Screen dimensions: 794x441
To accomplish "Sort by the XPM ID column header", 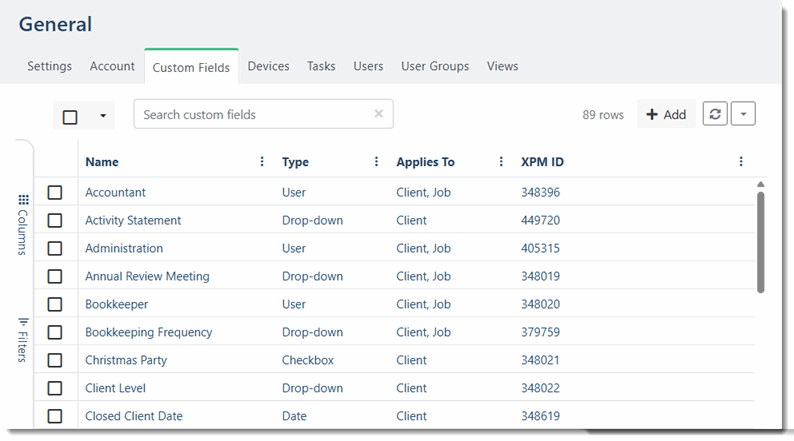I will (542, 162).
